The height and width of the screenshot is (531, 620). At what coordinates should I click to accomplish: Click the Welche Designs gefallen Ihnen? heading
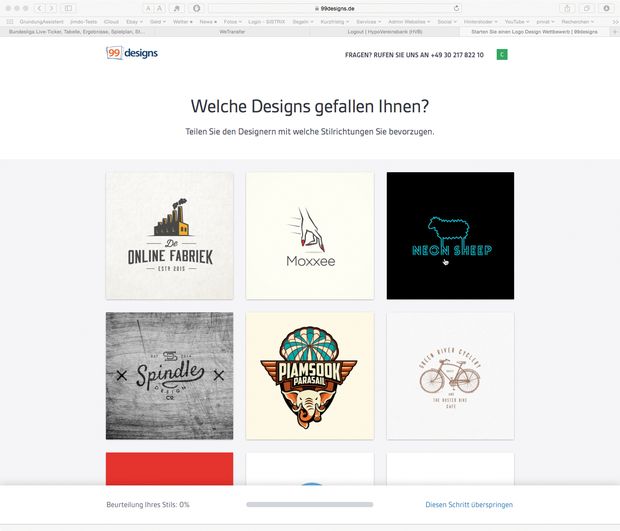pyautogui.click(x=310, y=106)
